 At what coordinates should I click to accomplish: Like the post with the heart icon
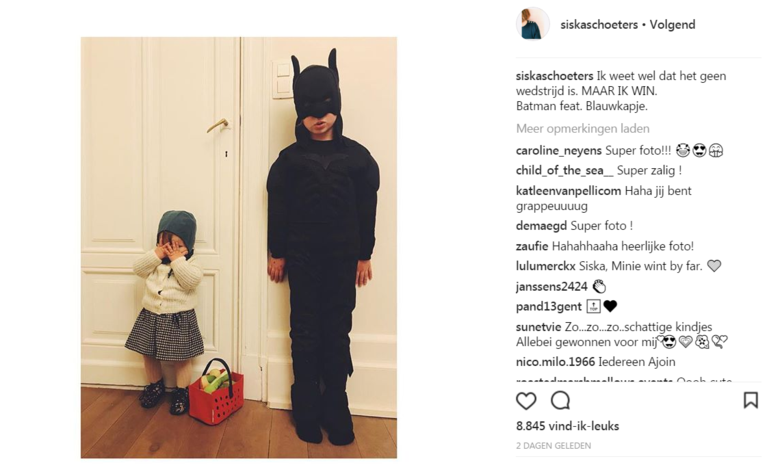526,401
